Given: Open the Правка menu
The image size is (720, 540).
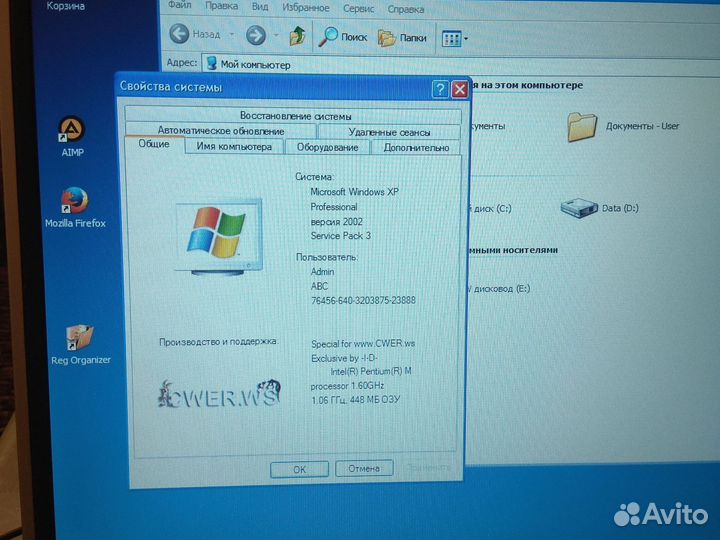Looking at the screenshot, I should 221,6.
